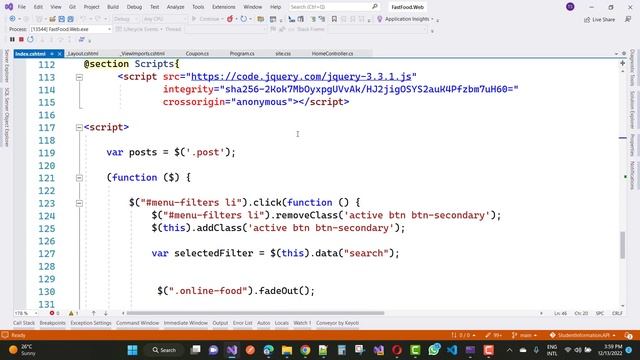Click the Browser Refresh circular arrow icon
The height and width of the screenshot is (360, 640).
pyautogui.click(x=244, y=19)
